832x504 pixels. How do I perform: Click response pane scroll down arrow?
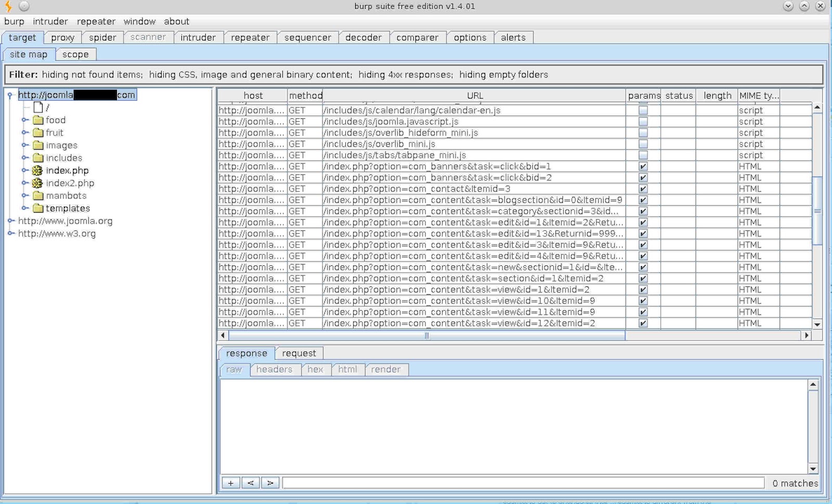[x=813, y=469]
